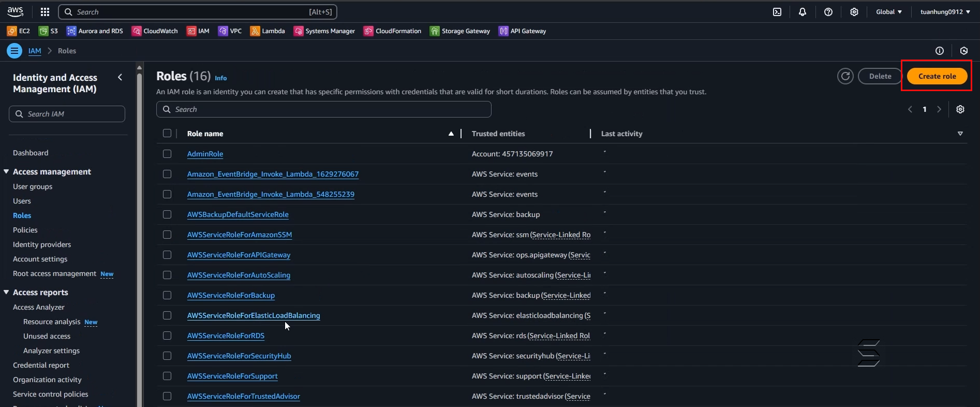Open Lambda shortcut in favorites bar
The width and height of the screenshot is (980, 407).
[268, 31]
